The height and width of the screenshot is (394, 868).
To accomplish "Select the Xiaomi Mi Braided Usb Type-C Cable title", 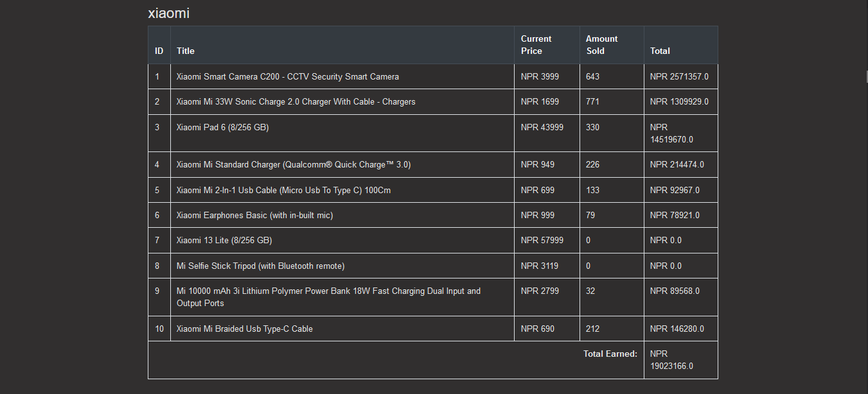I will pyautogui.click(x=245, y=329).
